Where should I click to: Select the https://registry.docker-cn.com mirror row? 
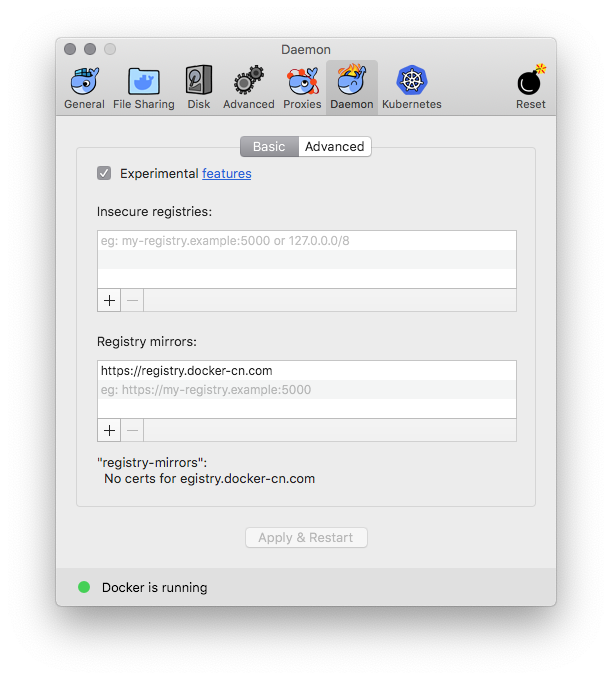(307, 371)
